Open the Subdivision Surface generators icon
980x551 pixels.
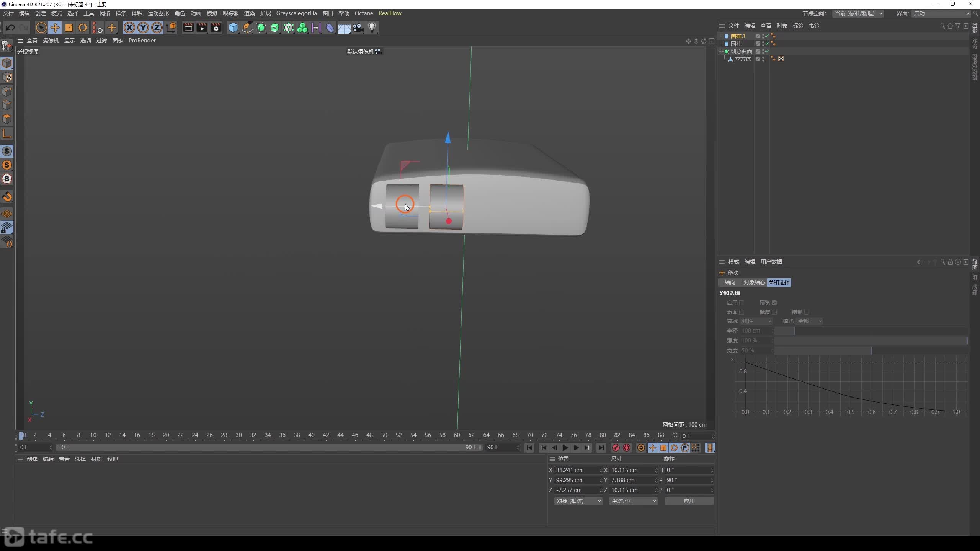pos(261,28)
